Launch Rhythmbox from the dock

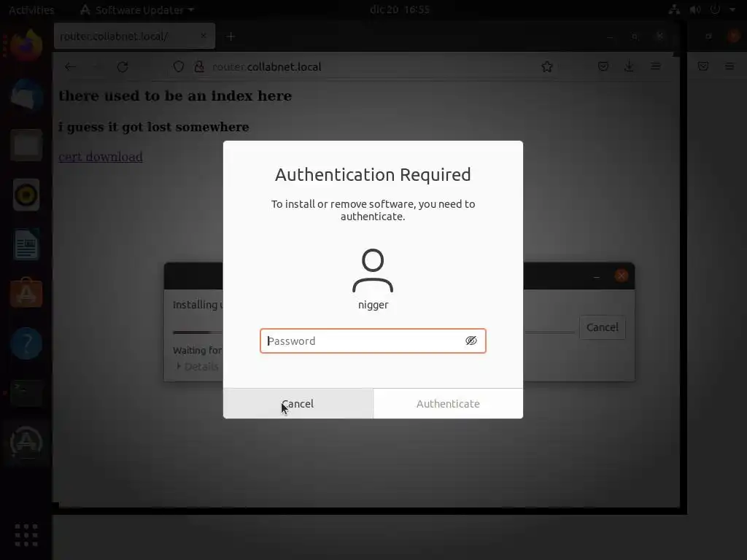pos(26,194)
